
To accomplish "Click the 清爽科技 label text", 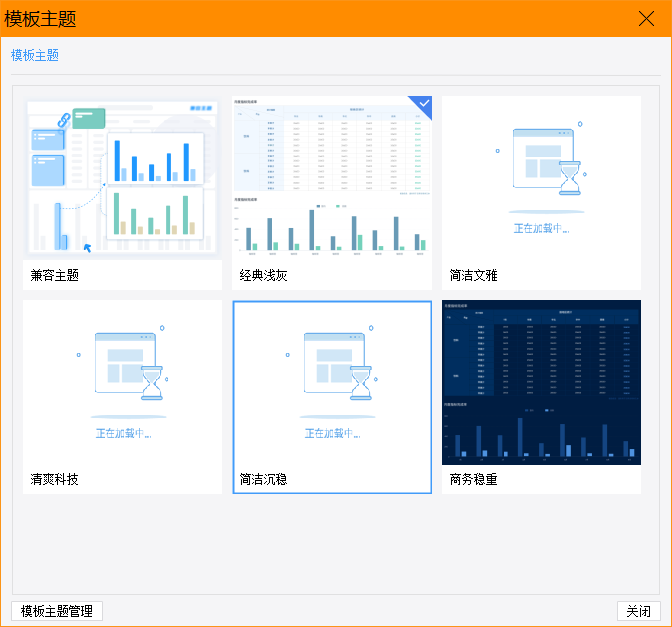I will [55, 479].
